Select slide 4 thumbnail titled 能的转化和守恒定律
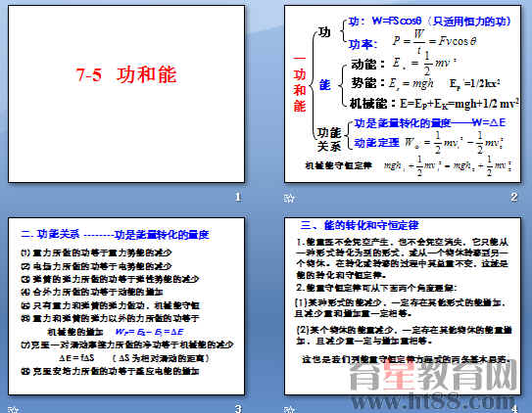532x413 pixels. tap(403, 306)
